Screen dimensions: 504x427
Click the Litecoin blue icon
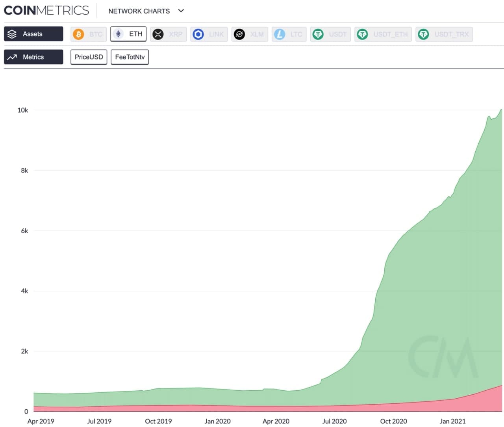[x=280, y=34]
